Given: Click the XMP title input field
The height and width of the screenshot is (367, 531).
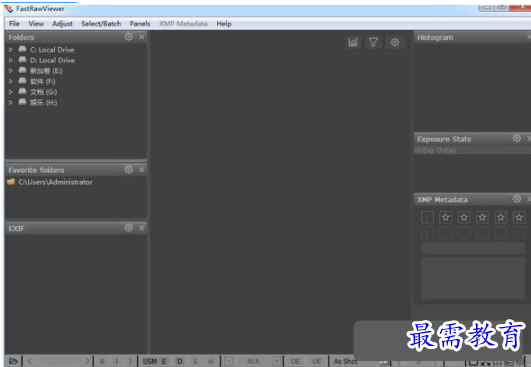Looking at the screenshot, I should [473, 248].
